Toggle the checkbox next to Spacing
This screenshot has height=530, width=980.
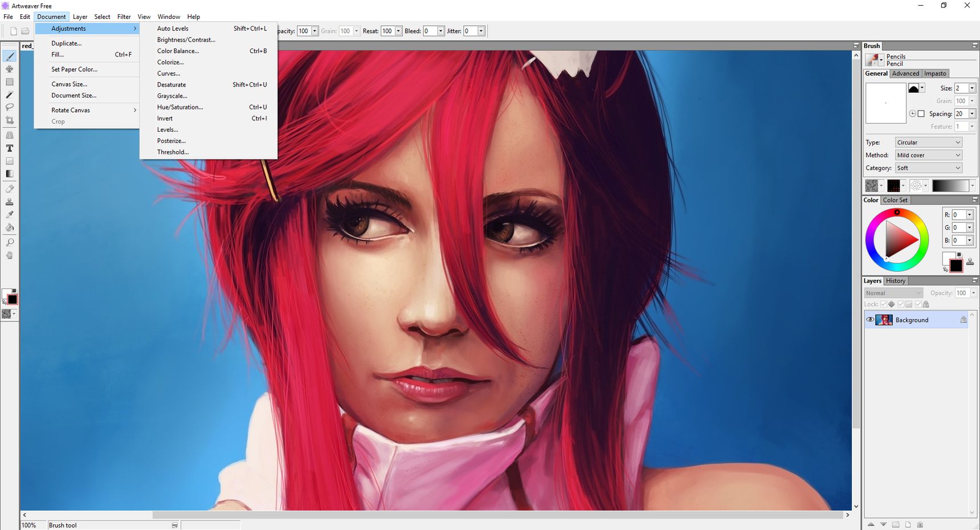point(921,113)
